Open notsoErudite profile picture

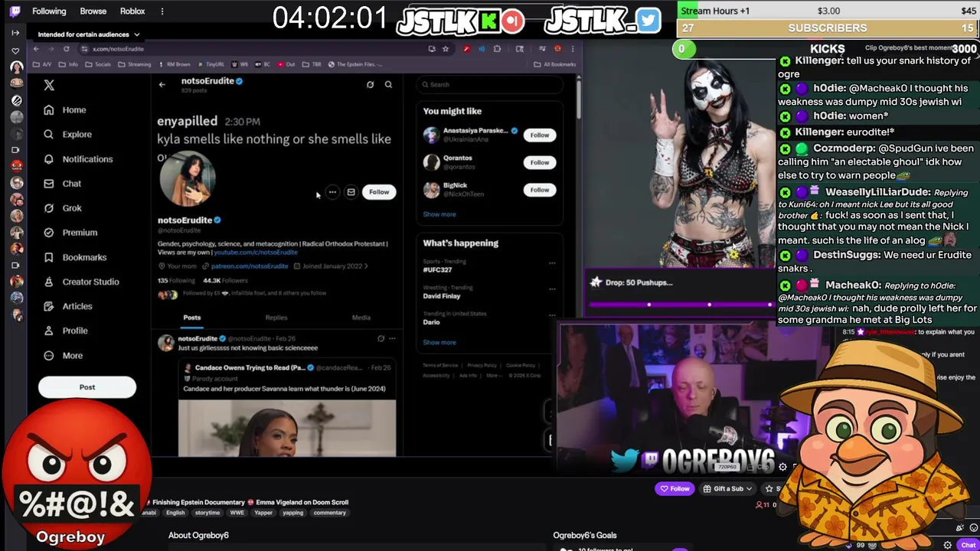tap(188, 178)
